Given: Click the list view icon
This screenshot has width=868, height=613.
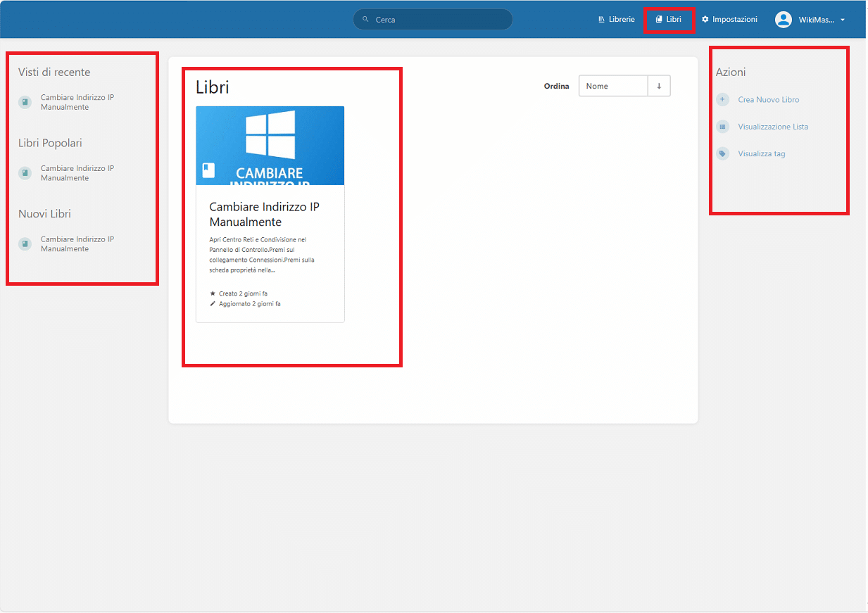Looking at the screenshot, I should point(723,127).
